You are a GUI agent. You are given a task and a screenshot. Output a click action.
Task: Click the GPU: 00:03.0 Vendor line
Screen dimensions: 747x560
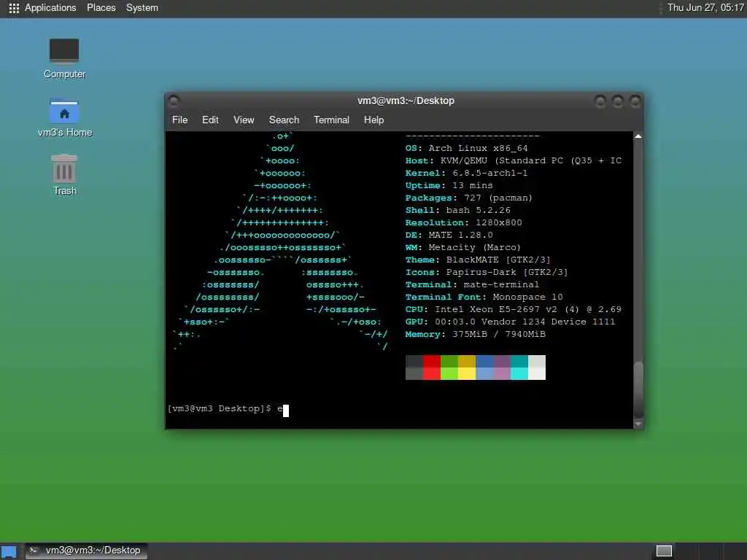[x=510, y=322]
